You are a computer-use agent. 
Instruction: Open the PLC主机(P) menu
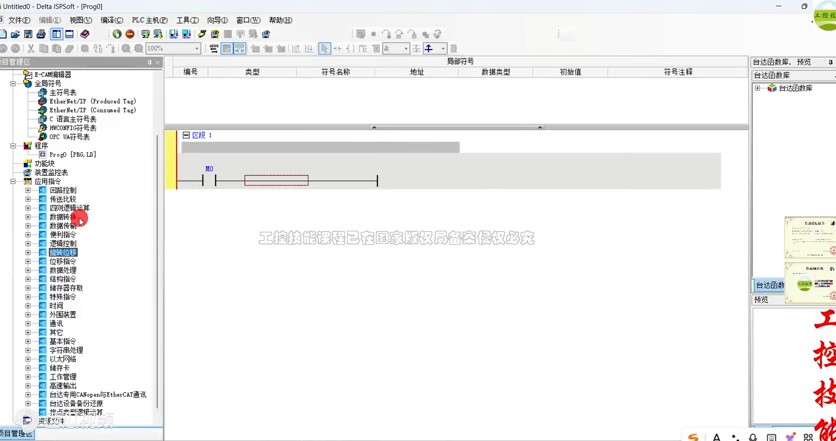[x=151, y=20]
